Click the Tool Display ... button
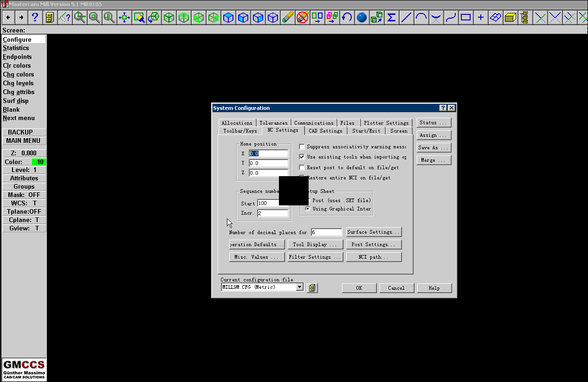 [315, 244]
